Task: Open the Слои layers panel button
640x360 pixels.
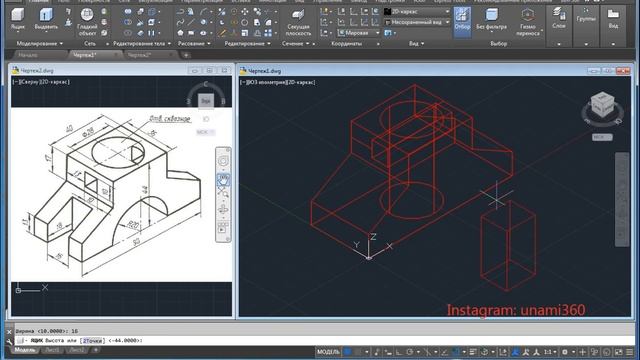Action: (x=559, y=18)
